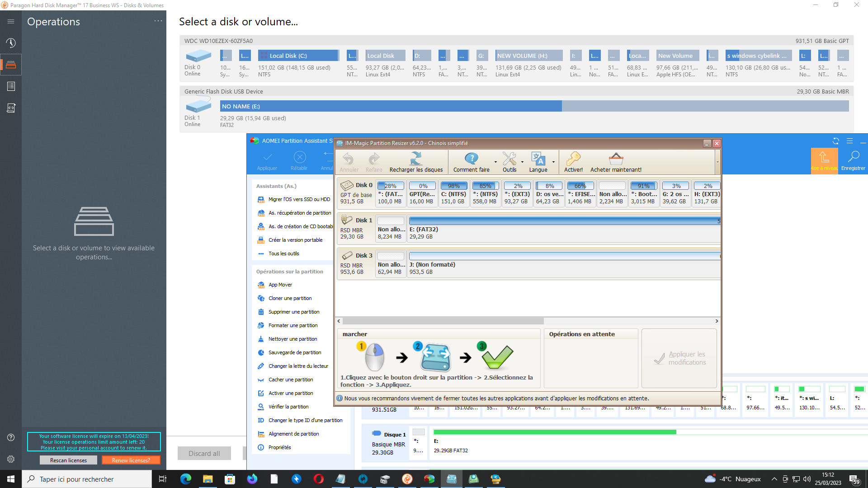The width and height of the screenshot is (868, 488).
Task: Open Paragon task list sidebar icon
Action: [x=11, y=86]
